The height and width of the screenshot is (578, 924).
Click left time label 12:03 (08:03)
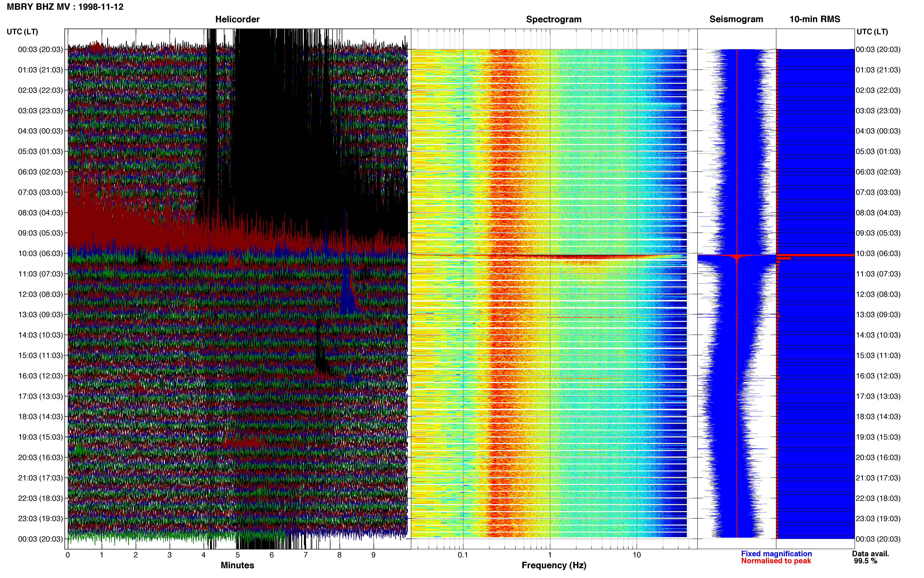point(41,294)
